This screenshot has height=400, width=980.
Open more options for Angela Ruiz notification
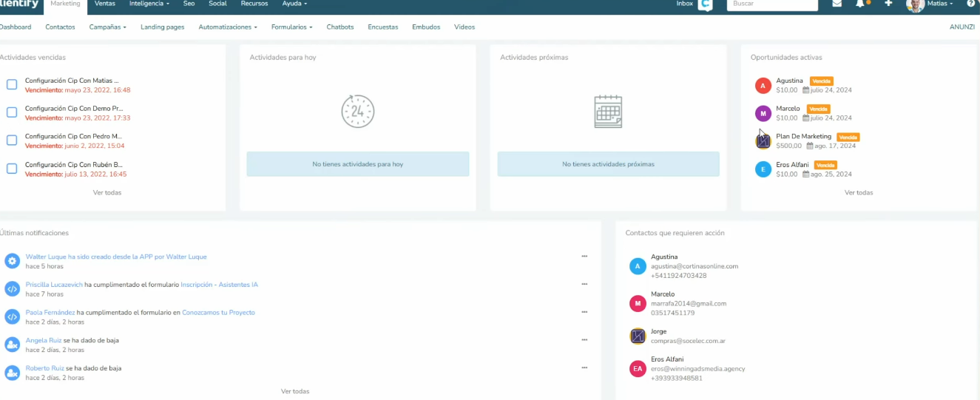(584, 339)
